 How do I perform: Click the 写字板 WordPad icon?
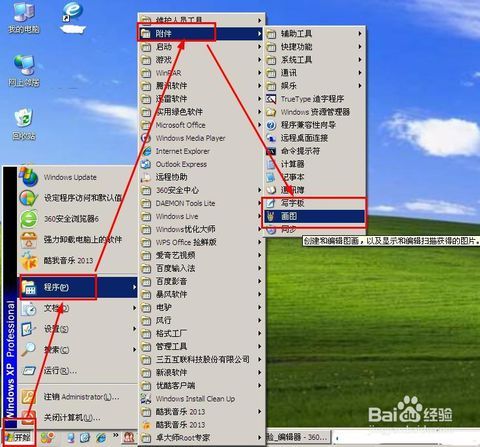(x=271, y=203)
